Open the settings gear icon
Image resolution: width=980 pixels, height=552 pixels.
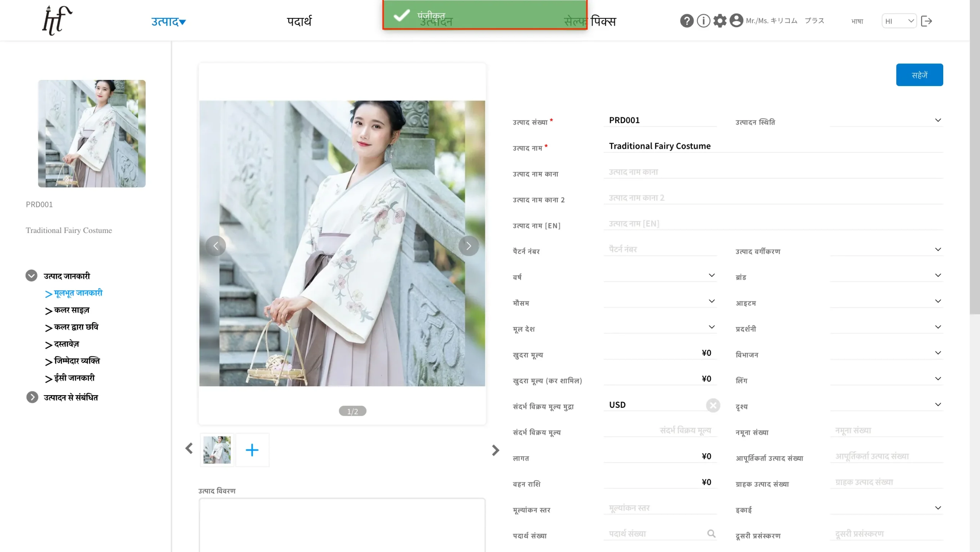[x=720, y=21]
